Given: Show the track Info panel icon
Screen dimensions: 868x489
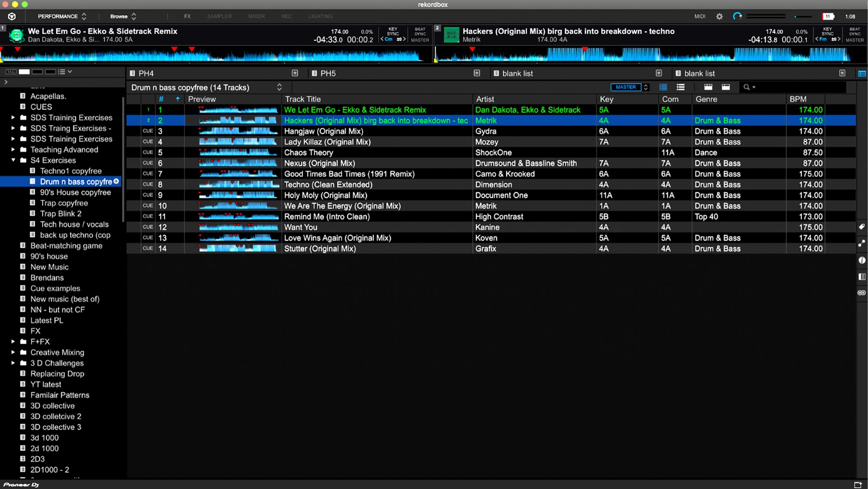Looking at the screenshot, I should (x=862, y=260).
